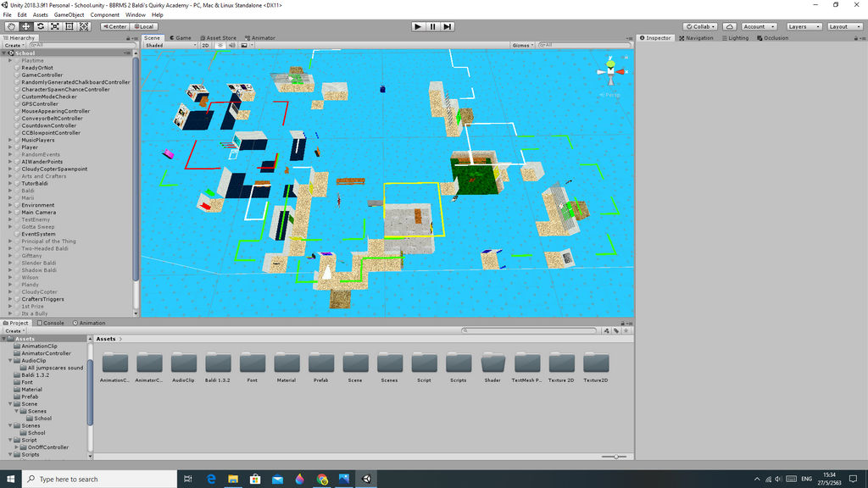Toggle handle rotation Local button

(x=144, y=26)
